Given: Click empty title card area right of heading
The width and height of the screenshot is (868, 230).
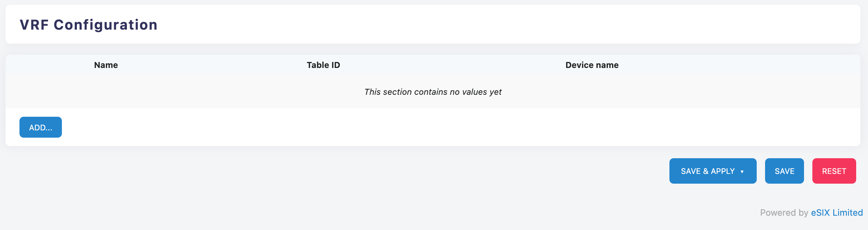Looking at the screenshot, I should pos(487,25).
